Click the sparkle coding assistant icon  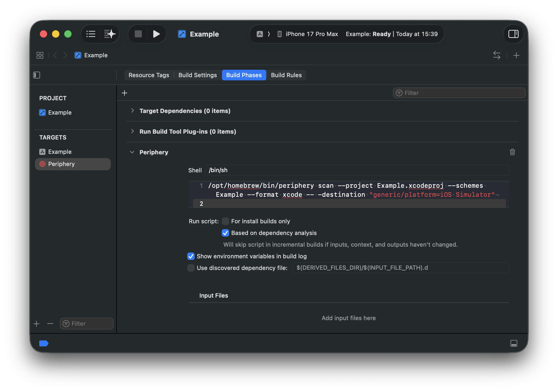click(110, 34)
